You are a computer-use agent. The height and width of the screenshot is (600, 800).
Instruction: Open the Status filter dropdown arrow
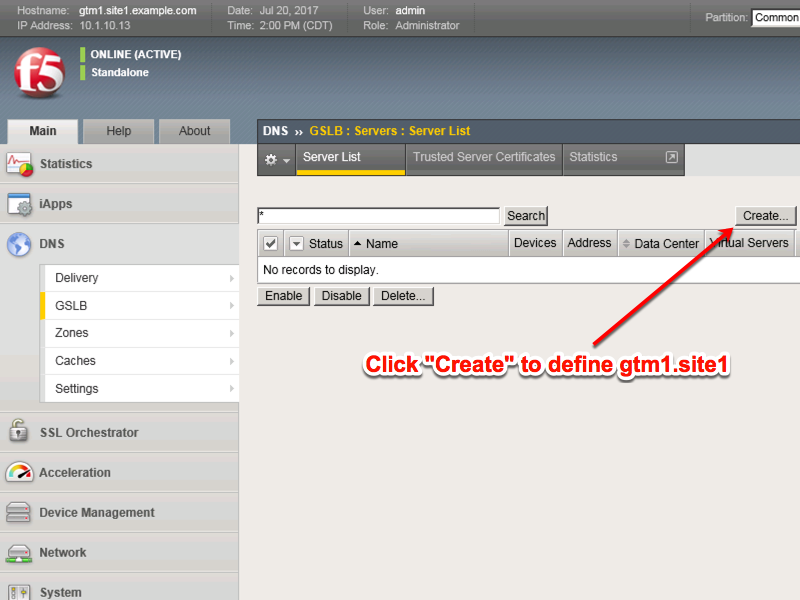click(296, 243)
